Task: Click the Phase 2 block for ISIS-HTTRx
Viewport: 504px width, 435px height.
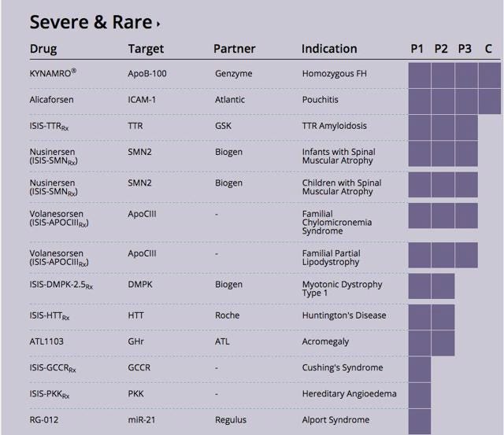Action: pyautogui.click(x=443, y=317)
